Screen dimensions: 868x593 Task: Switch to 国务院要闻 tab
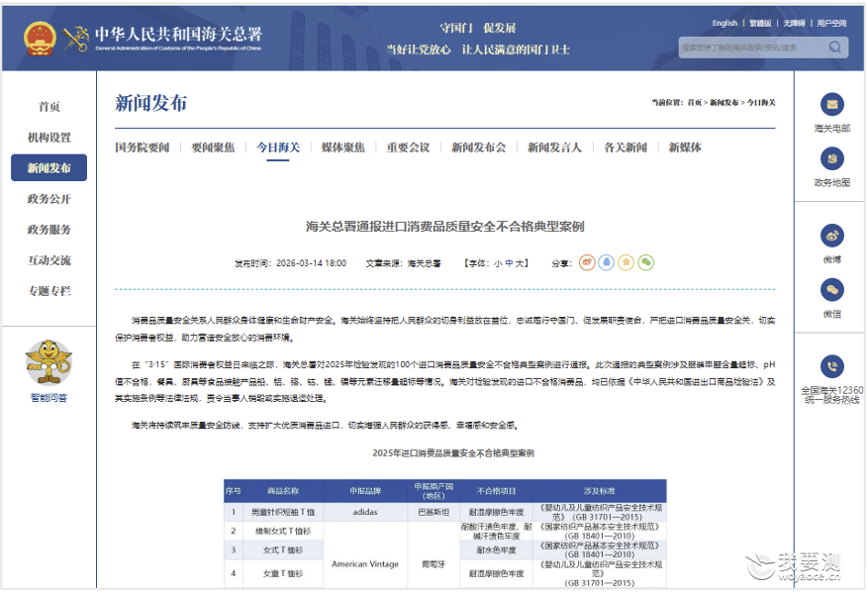[x=143, y=148]
